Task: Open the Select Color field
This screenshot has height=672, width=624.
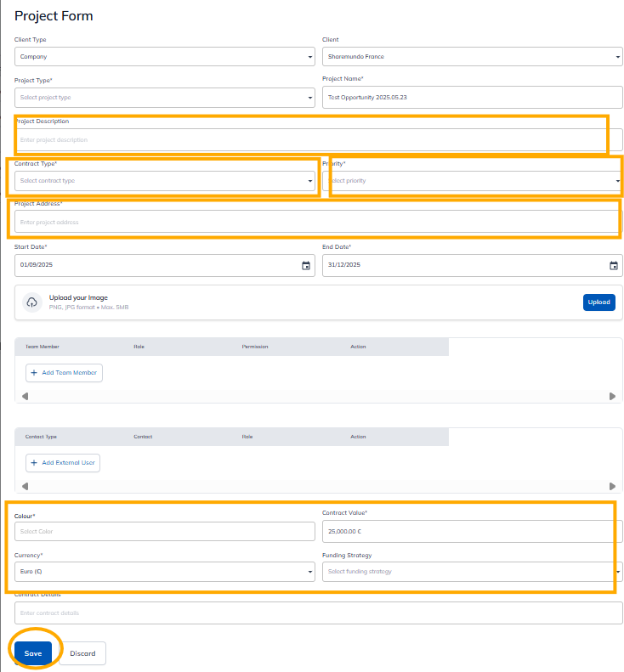Action: click(164, 531)
